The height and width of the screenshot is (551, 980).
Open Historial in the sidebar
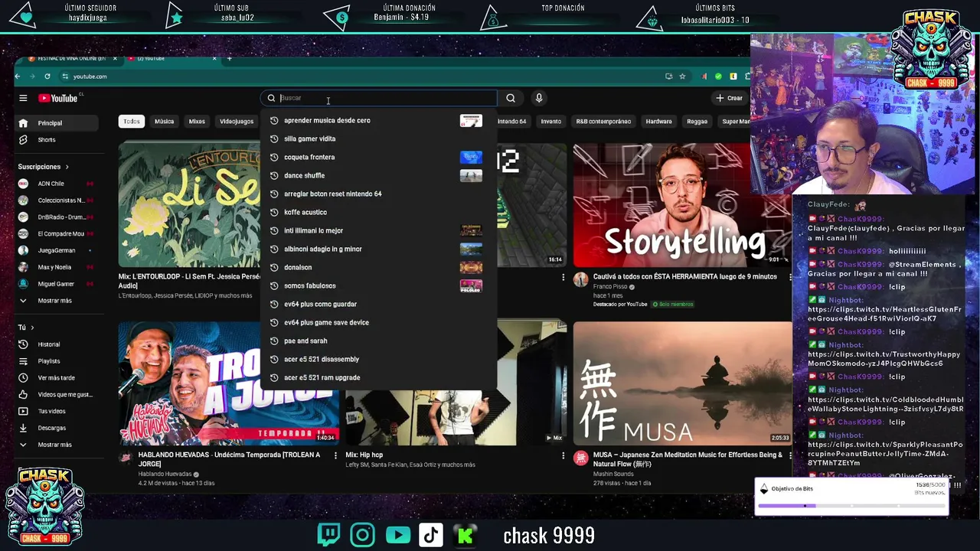tap(57, 344)
